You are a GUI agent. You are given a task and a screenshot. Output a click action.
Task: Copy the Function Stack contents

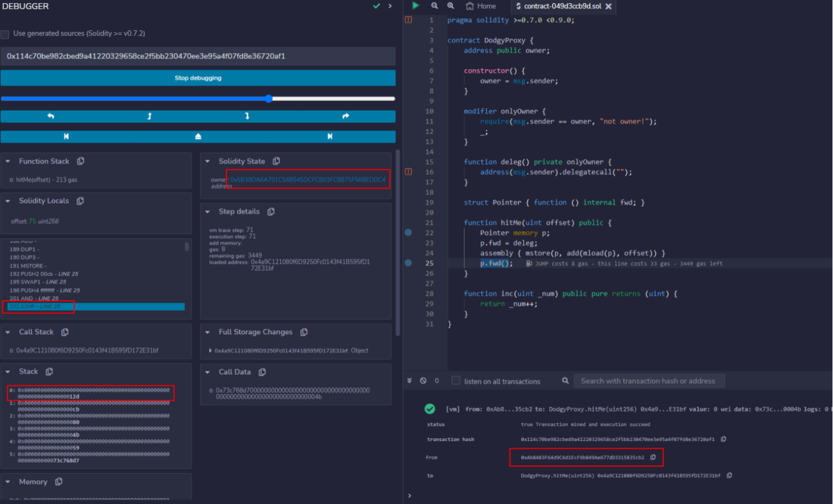coord(80,161)
